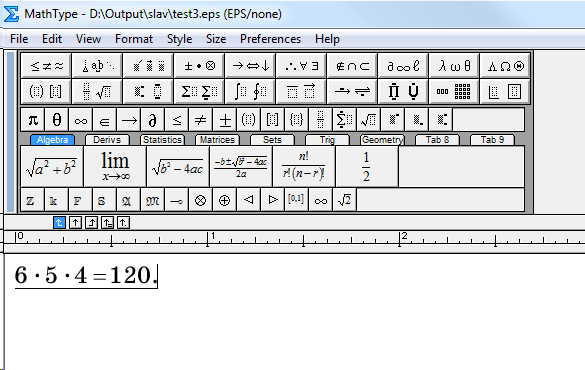
Task: Open the Size menu
Action: [216, 39]
